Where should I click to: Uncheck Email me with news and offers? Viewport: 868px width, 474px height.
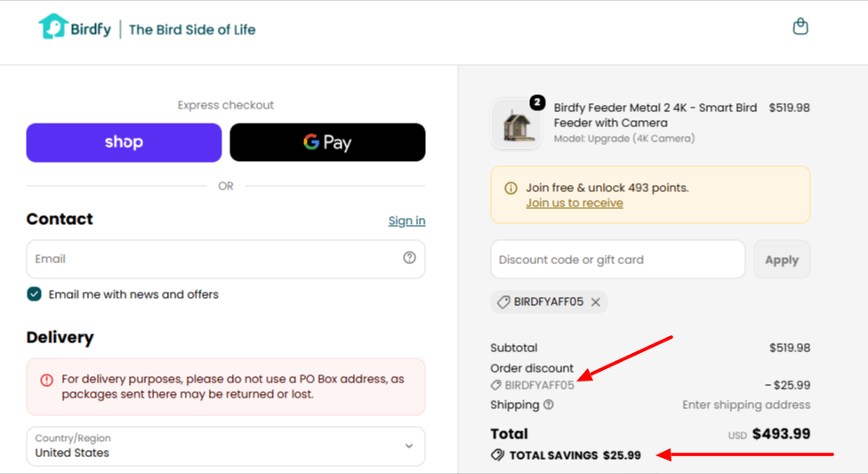(35, 294)
